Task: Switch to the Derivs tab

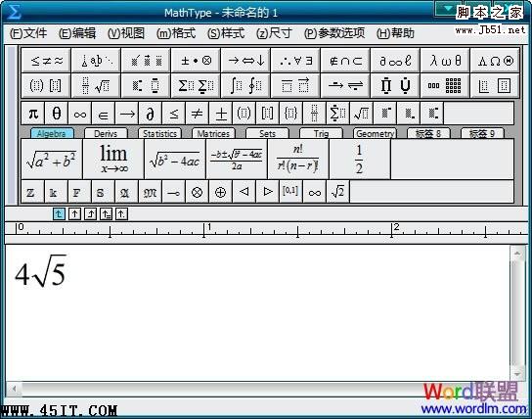Action: pyautogui.click(x=106, y=133)
